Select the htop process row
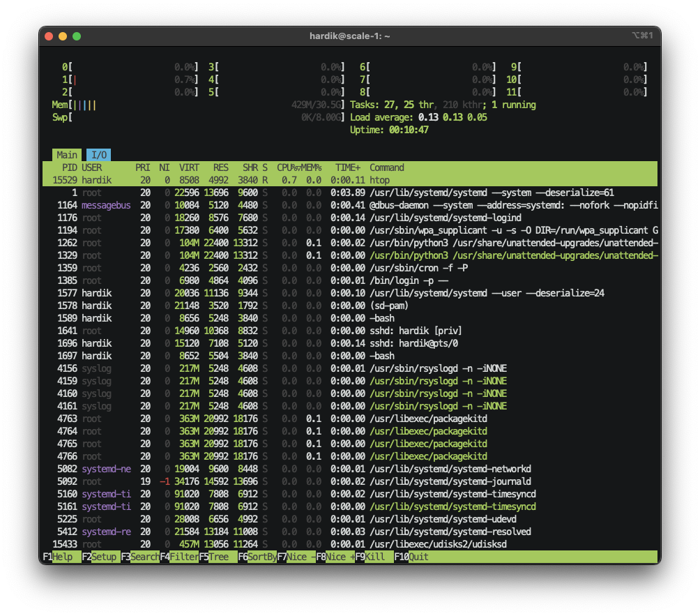700x616 pixels. click(350, 180)
